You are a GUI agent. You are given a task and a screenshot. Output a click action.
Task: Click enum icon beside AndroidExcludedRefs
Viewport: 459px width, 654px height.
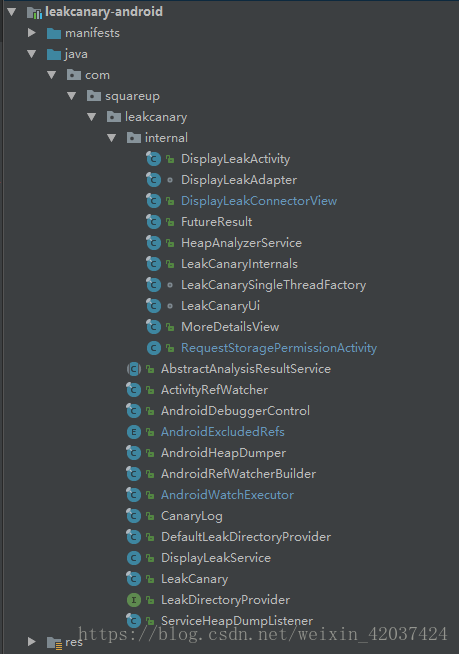point(134,432)
